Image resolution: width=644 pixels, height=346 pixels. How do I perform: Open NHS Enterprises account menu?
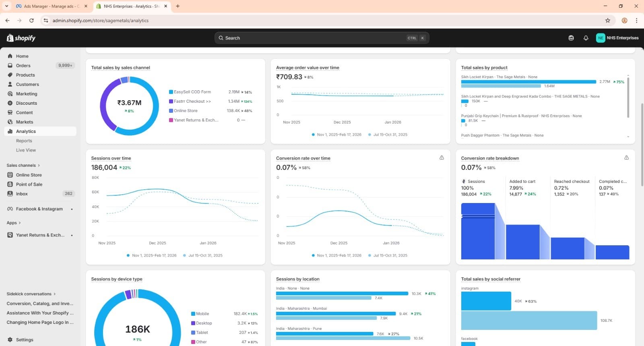tap(617, 38)
